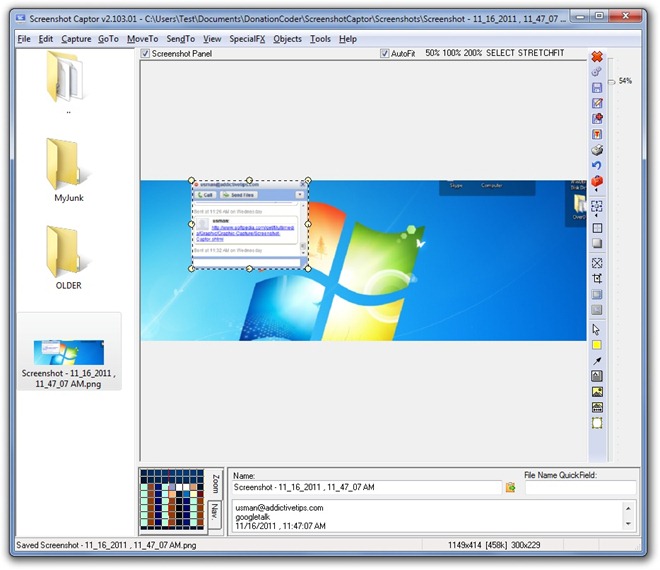
Task: Click the blue floppy disk save icon
Action: click(597, 88)
